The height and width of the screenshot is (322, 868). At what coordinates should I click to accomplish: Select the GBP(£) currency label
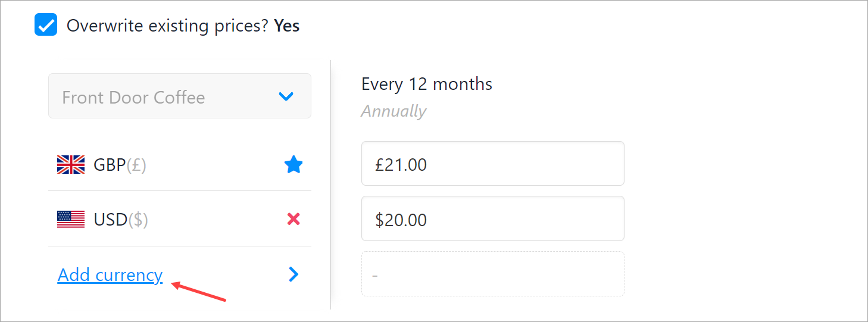click(120, 165)
